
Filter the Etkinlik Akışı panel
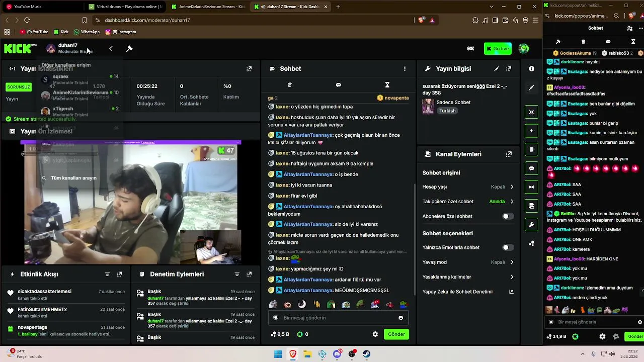coord(107,275)
